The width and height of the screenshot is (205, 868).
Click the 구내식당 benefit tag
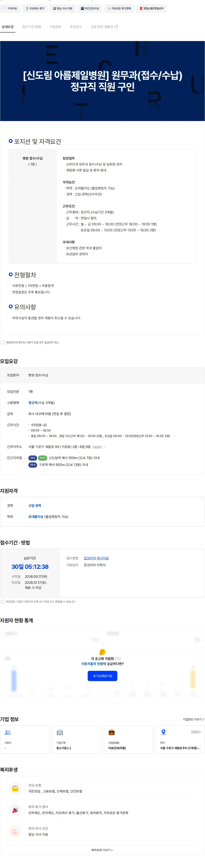pyautogui.click(x=10, y=8)
